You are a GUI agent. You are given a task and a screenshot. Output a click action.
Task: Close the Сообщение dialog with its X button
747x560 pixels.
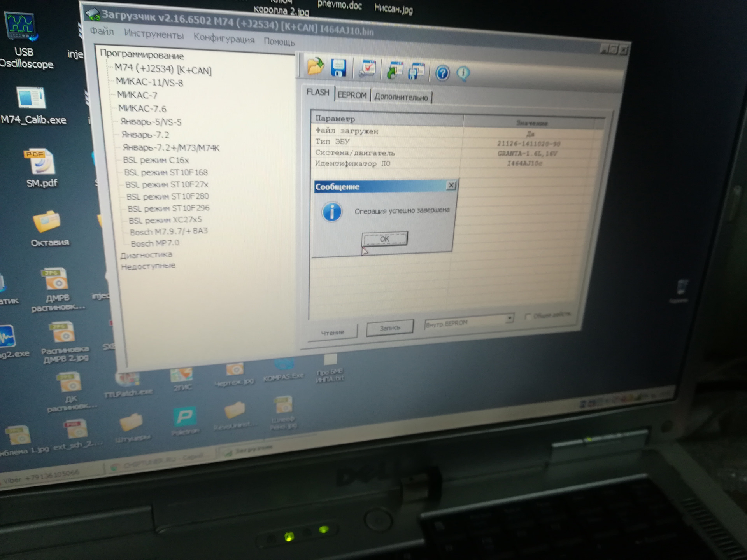tap(451, 185)
